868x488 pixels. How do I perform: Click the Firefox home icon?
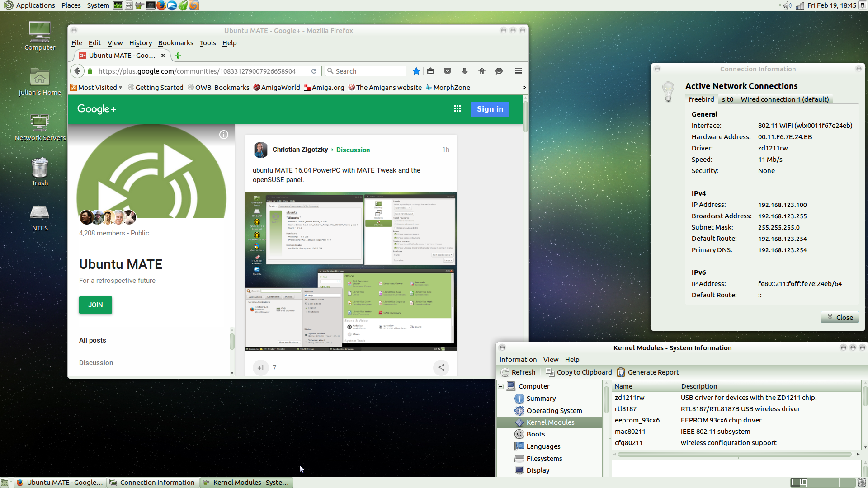point(481,71)
